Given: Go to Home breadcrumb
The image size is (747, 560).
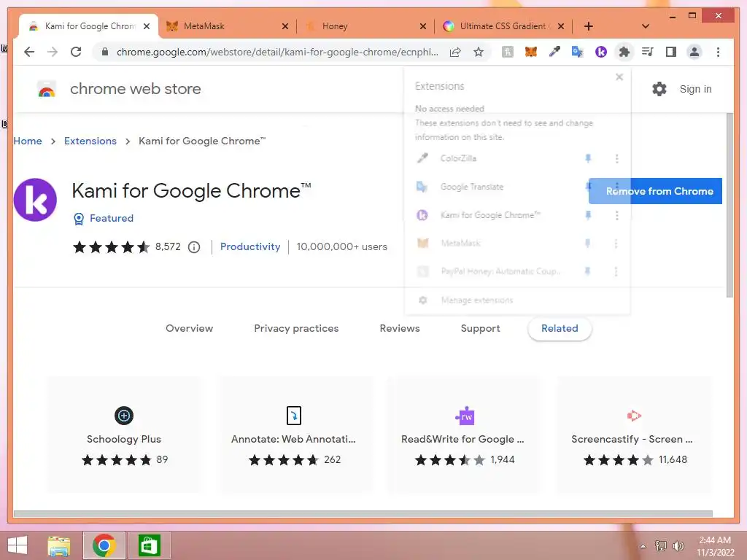Looking at the screenshot, I should click(28, 141).
